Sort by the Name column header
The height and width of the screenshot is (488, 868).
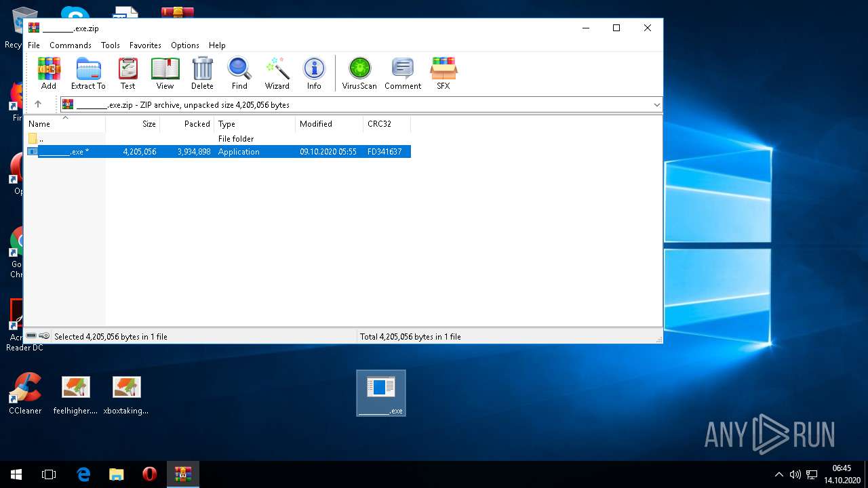65,124
